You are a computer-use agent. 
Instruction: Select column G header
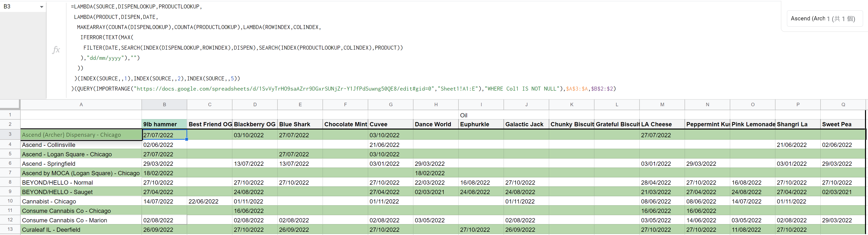(391, 104)
